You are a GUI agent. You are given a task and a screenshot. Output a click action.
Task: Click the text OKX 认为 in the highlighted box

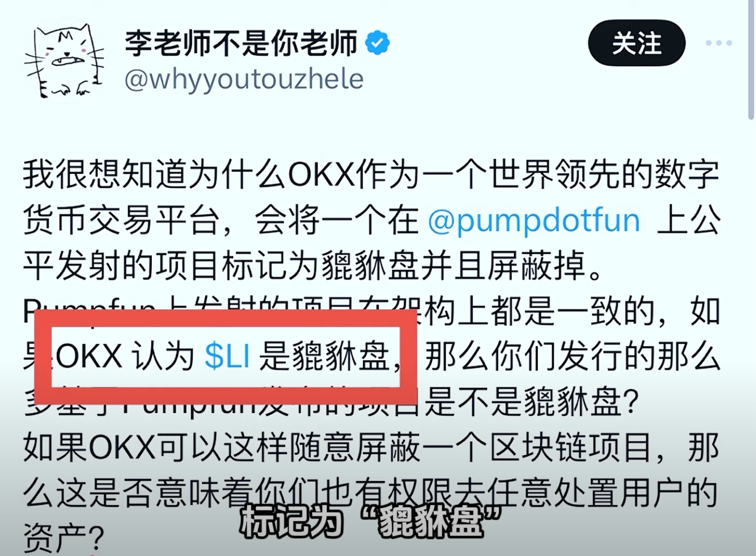(x=125, y=356)
